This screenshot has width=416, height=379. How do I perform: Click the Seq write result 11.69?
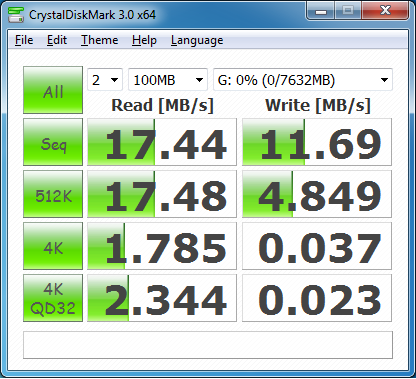point(317,142)
